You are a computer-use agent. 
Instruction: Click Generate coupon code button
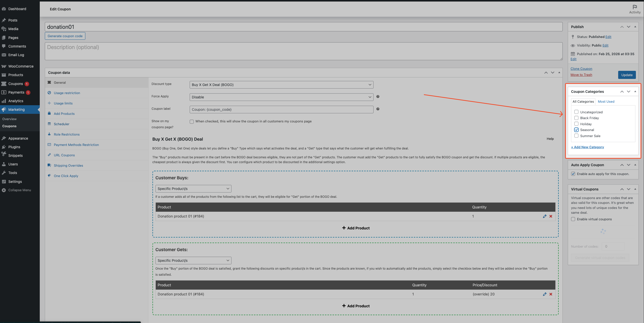coord(65,36)
